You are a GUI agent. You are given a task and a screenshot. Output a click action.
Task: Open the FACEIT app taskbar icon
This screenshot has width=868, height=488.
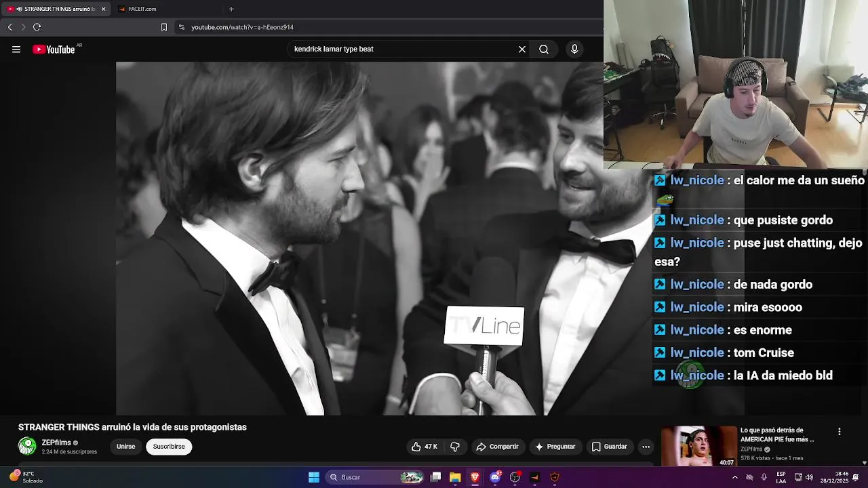coord(534,477)
